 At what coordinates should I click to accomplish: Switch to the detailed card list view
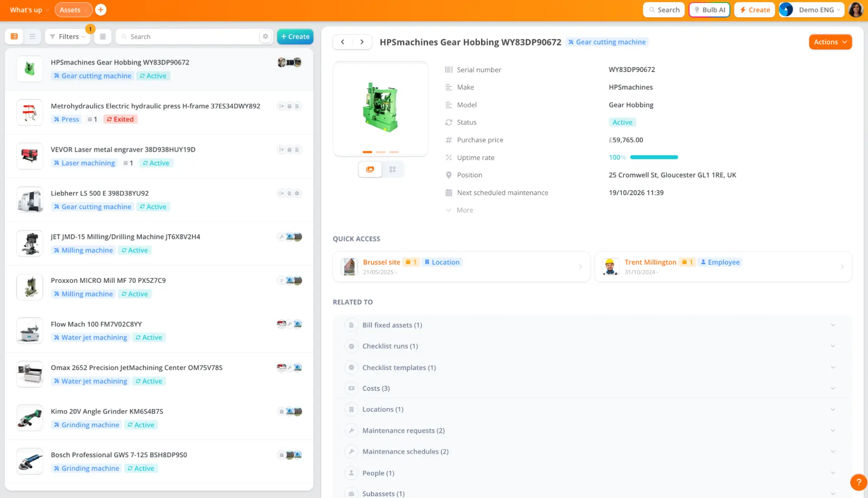tap(14, 36)
